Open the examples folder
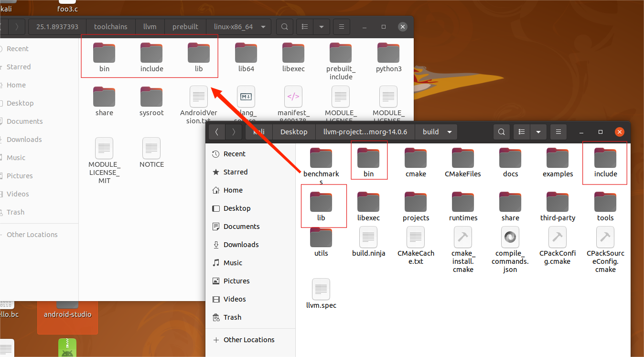The width and height of the screenshot is (644, 357). click(558, 162)
